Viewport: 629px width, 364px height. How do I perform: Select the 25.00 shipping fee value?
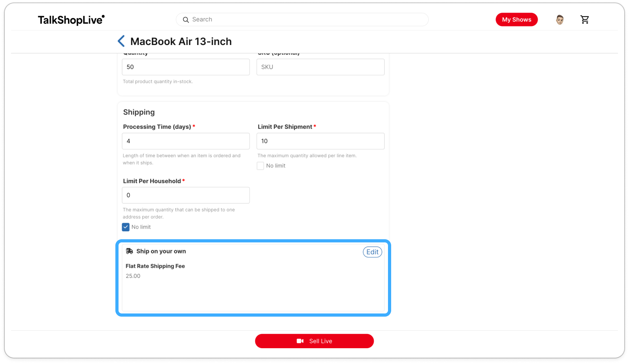(133, 276)
